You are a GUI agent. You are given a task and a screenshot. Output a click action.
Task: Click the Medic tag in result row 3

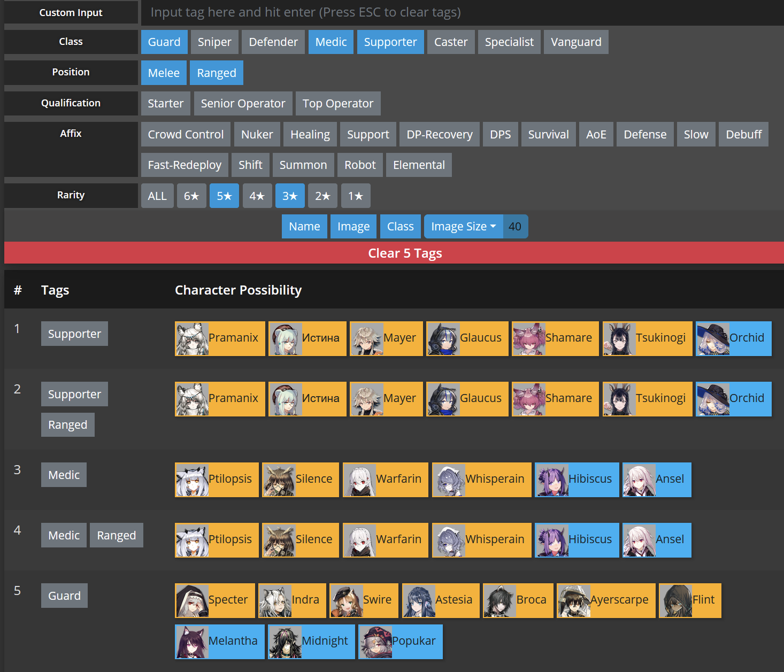pyautogui.click(x=64, y=475)
